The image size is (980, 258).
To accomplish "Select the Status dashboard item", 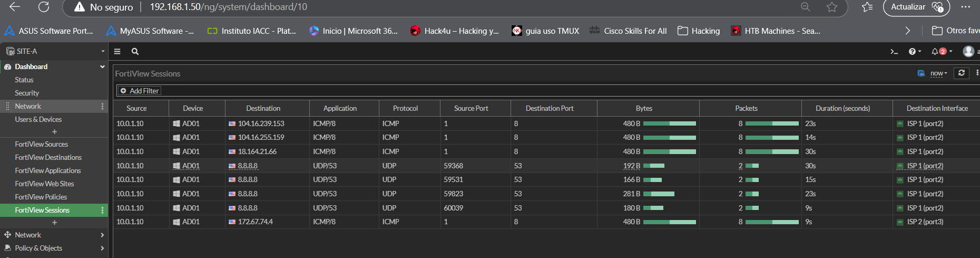I will pos(24,80).
